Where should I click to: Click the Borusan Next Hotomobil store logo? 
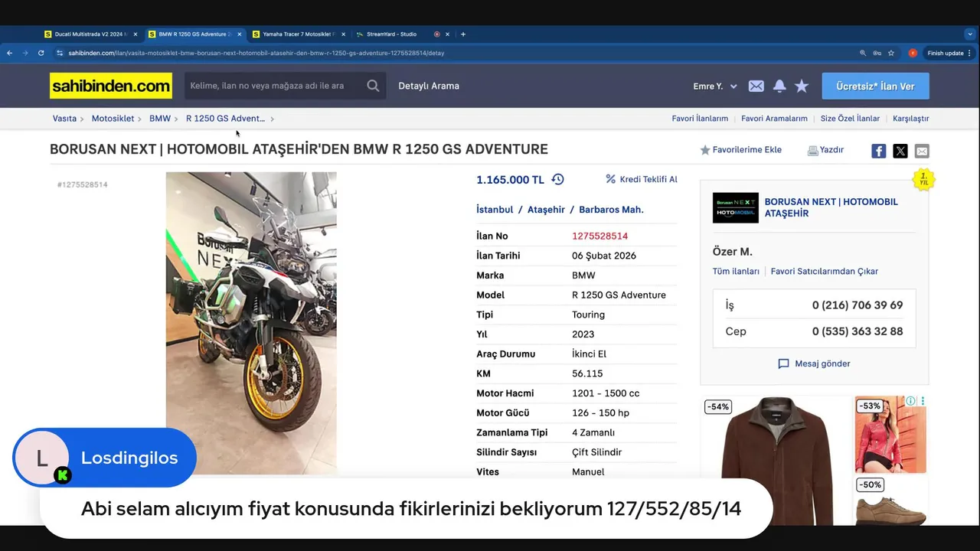(x=735, y=207)
